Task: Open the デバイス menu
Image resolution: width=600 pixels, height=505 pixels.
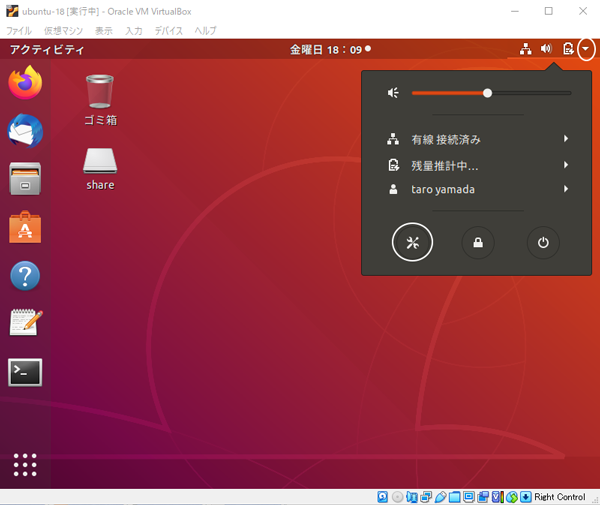Action: tap(168, 31)
